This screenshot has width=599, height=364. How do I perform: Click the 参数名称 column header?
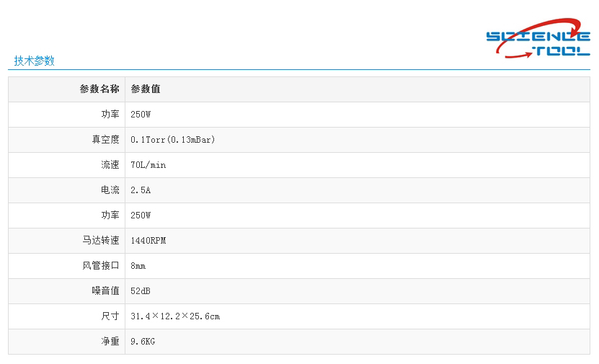click(x=99, y=89)
